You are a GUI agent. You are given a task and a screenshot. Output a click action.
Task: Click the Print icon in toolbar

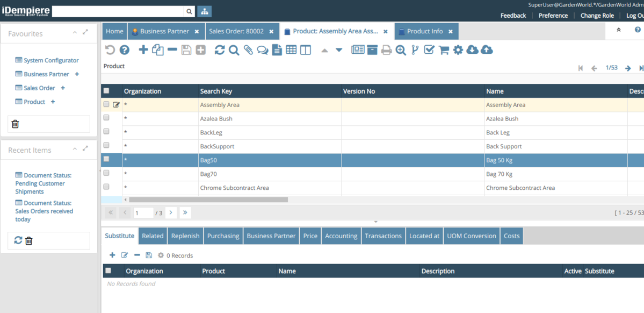click(386, 50)
